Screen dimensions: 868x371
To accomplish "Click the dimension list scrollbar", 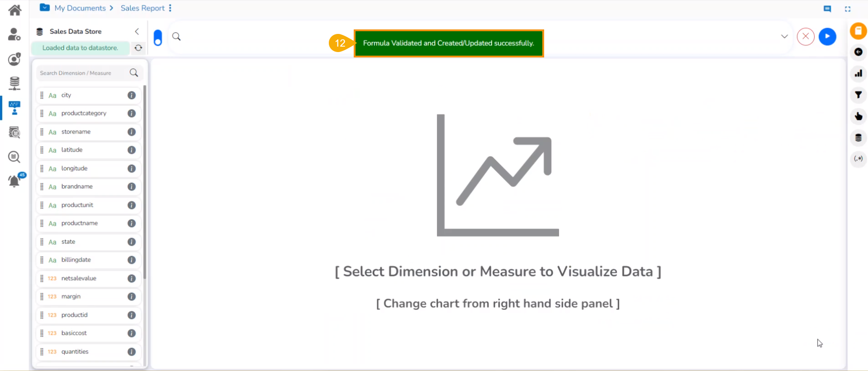I will (x=145, y=181).
